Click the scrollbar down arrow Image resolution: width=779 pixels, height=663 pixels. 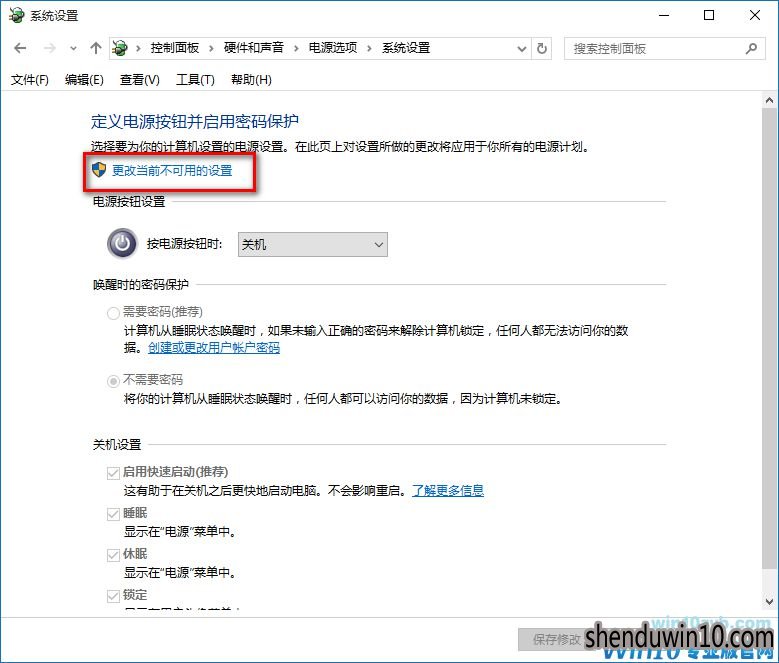point(770,601)
